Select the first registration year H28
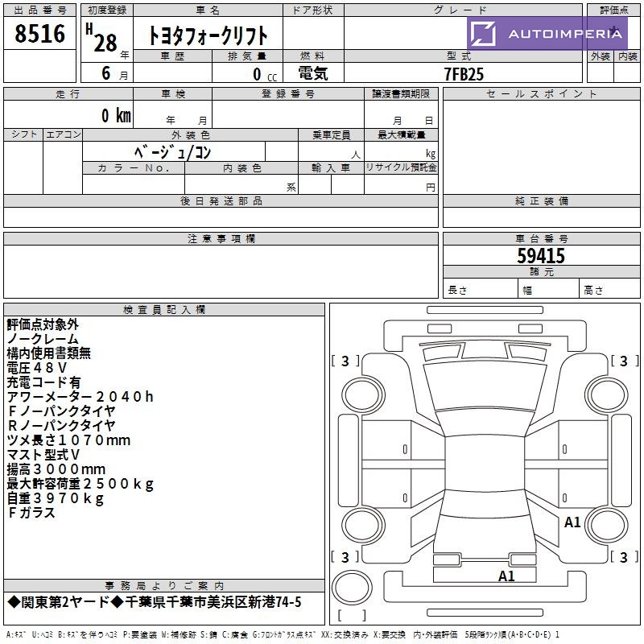 click(x=101, y=38)
